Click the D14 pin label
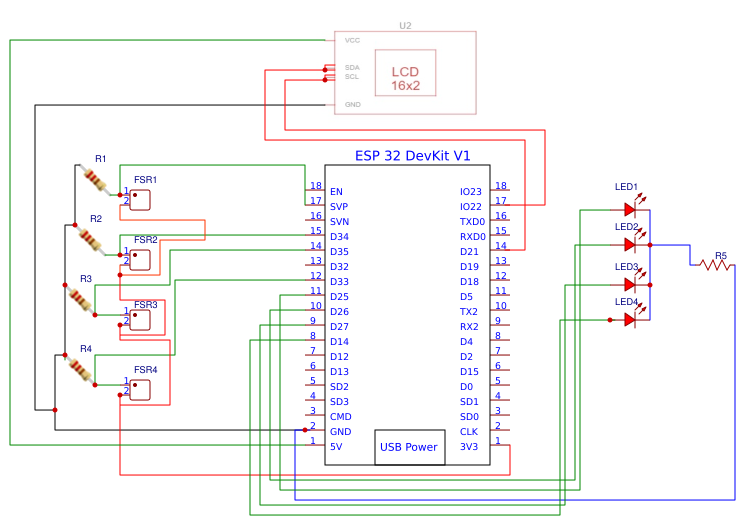This screenshot has width=747, height=525. coord(339,342)
